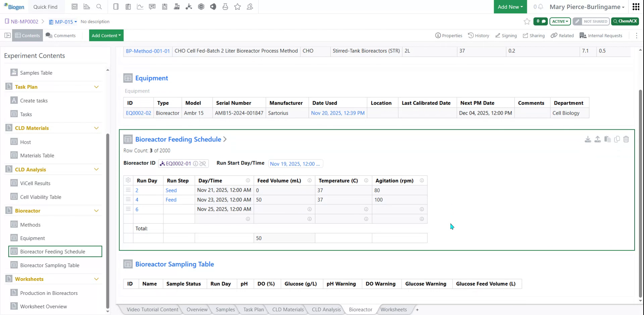Copy the Bioreactor Feeding Schedule table
Image resolution: width=644 pixels, height=315 pixels.
(x=617, y=139)
